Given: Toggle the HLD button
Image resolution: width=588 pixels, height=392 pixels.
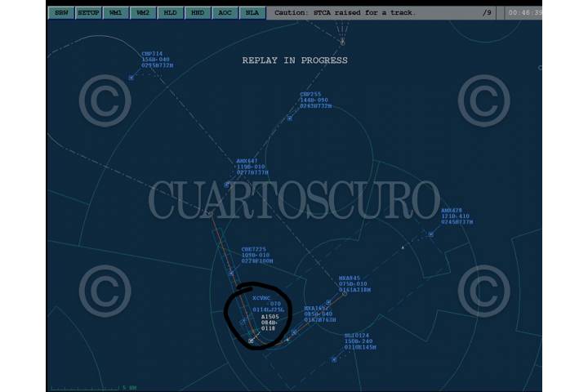Looking at the screenshot, I should click(x=170, y=13).
